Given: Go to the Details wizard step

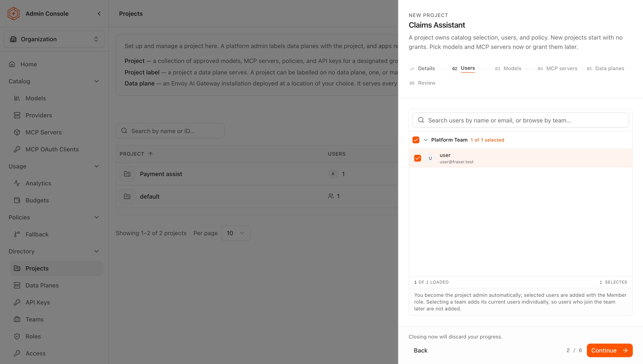Looking at the screenshot, I should click(423, 68).
